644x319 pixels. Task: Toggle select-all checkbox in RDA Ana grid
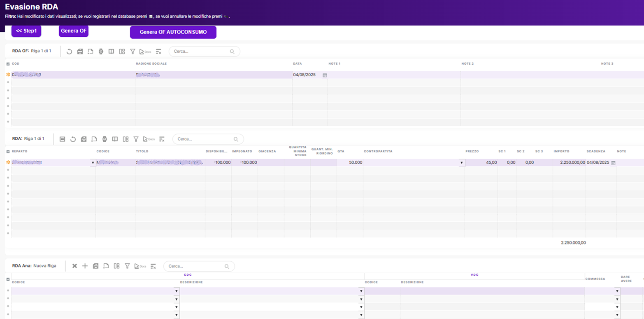pyautogui.click(x=8, y=279)
